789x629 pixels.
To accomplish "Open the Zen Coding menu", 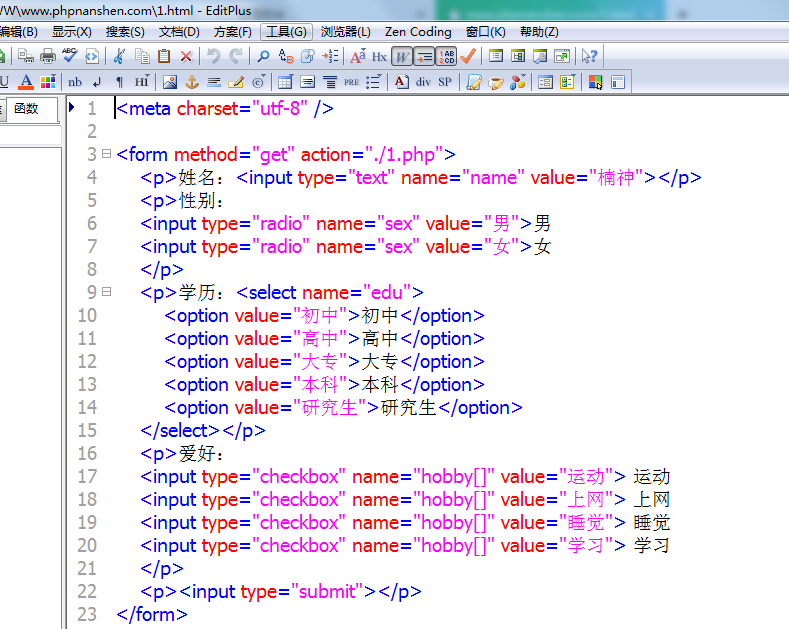I will (418, 32).
